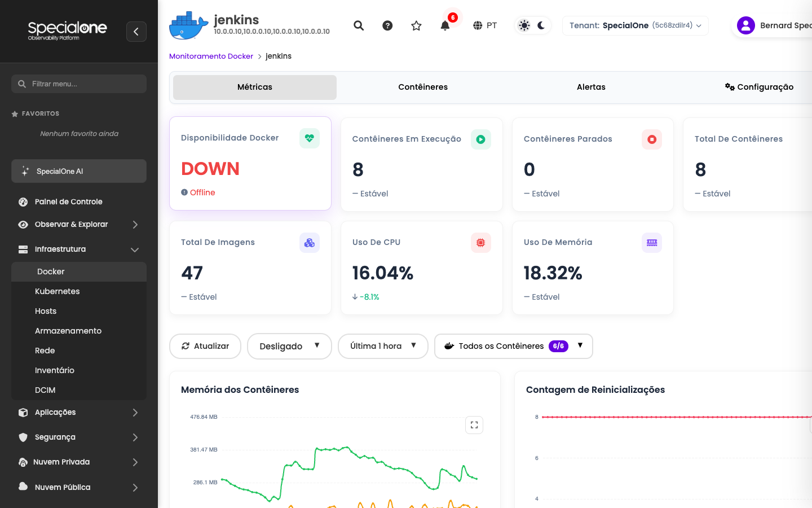Switch to the Contêineres tab
The width and height of the screenshot is (812, 508).
pyautogui.click(x=423, y=87)
